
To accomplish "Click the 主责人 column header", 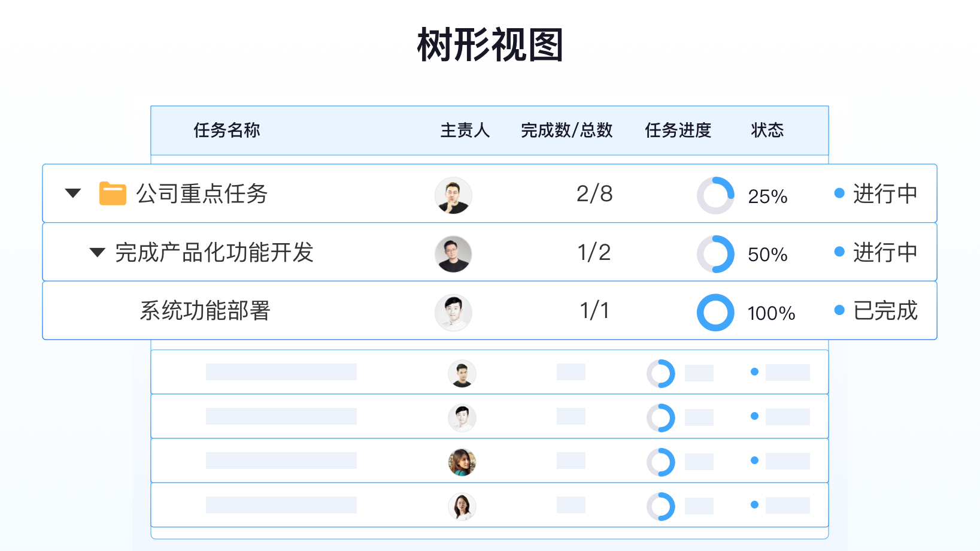I will 465,130.
